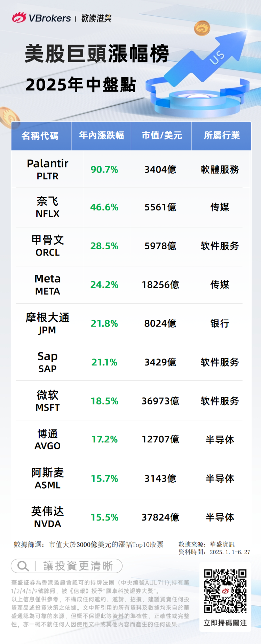Click the 数读港美 brand logo text
The height and width of the screenshot is (644, 261).
tap(96, 18)
